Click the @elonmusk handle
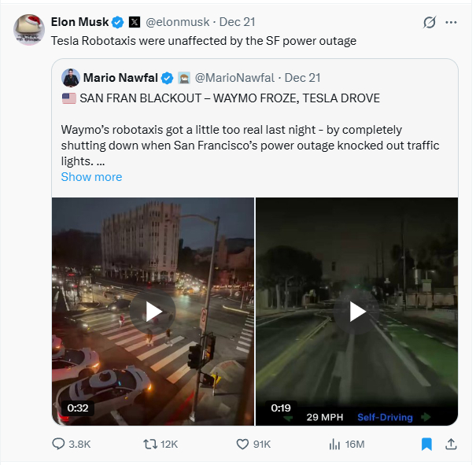Viewport: 476px width, 465px height. pyautogui.click(x=177, y=22)
